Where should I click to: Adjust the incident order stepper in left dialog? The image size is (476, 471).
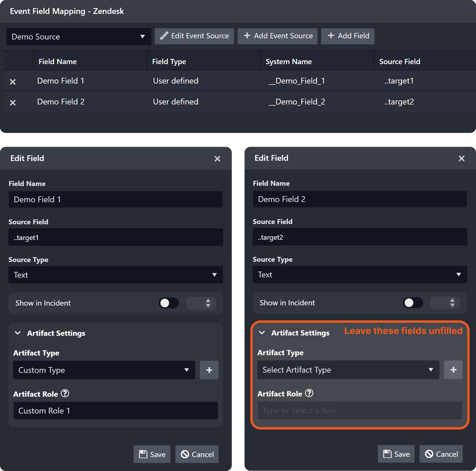(x=208, y=303)
